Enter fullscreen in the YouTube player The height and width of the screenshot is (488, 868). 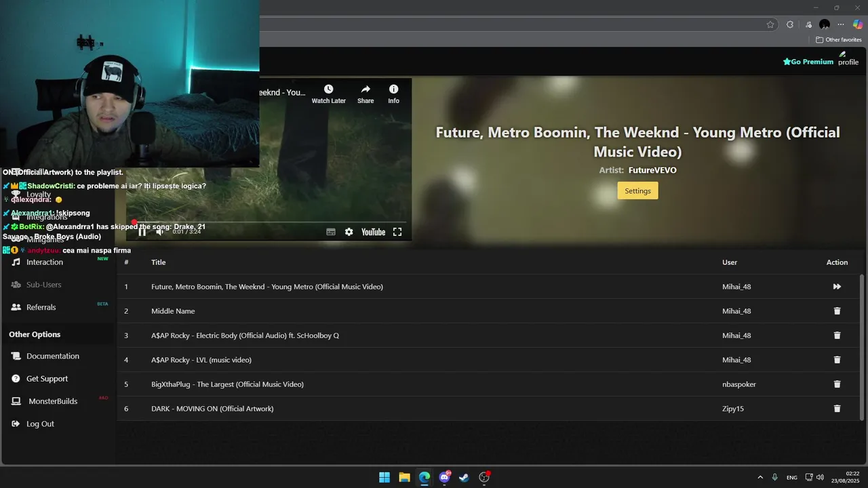397,232
